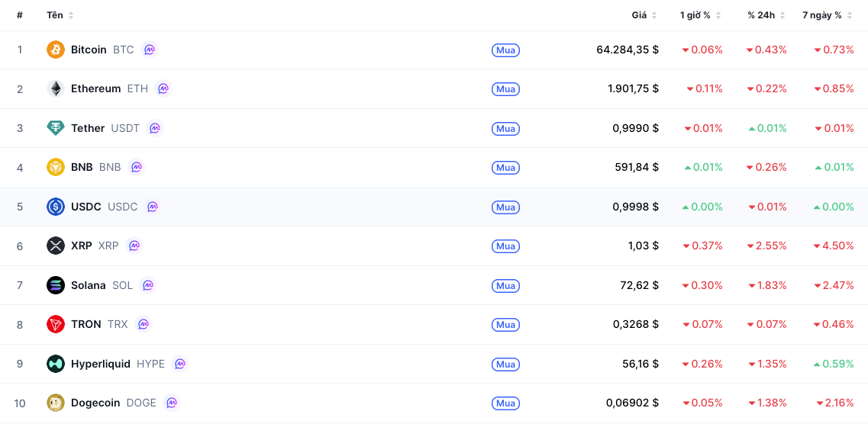This screenshot has height=424, width=868.
Task: Click the Mua button for XRP
Action: (x=505, y=246)
